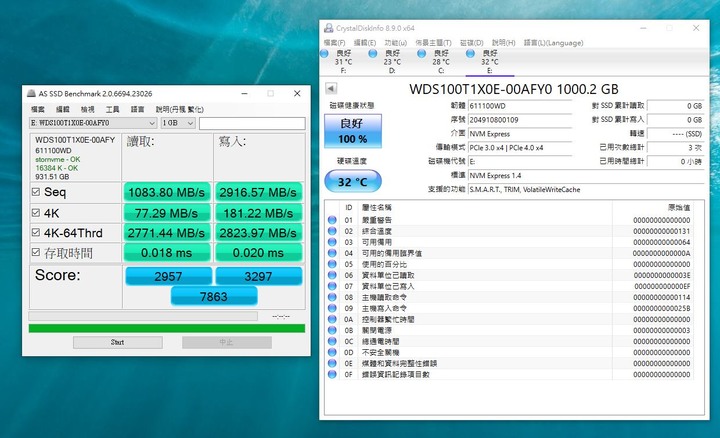Screen dimensions: 720x438
Task: Click the 原始值 raw value column header
Action: [679, 208]
